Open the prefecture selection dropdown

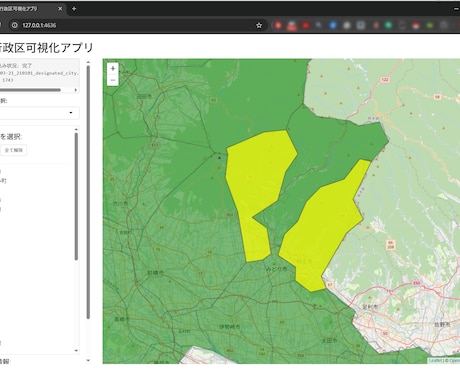[39, 113]
